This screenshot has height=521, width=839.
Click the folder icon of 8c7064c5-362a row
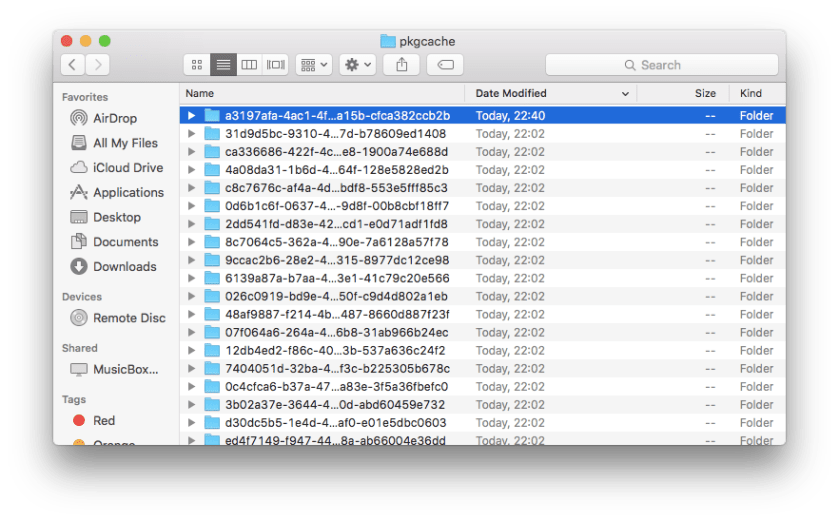212,242
